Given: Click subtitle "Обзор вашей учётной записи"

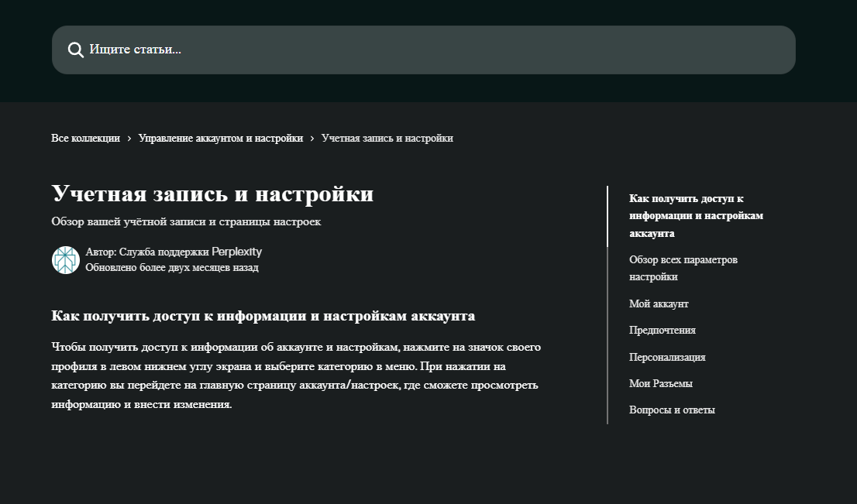Looking at the screenshot, I should tap(187, 221).
